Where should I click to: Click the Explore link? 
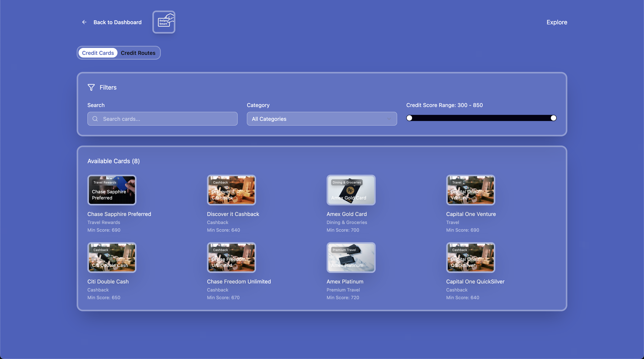coord(557,22)
